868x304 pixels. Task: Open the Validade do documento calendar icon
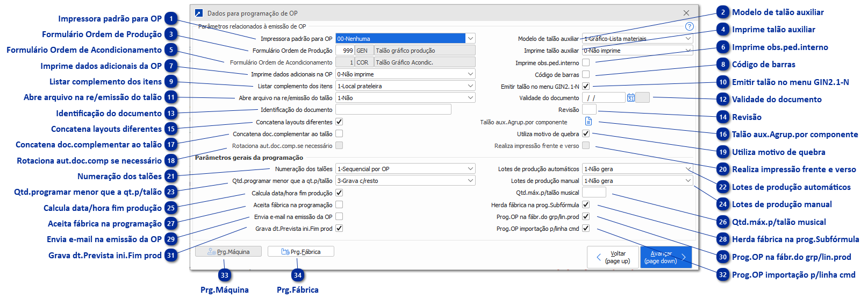pyautogui.click(x=630, y=97)
